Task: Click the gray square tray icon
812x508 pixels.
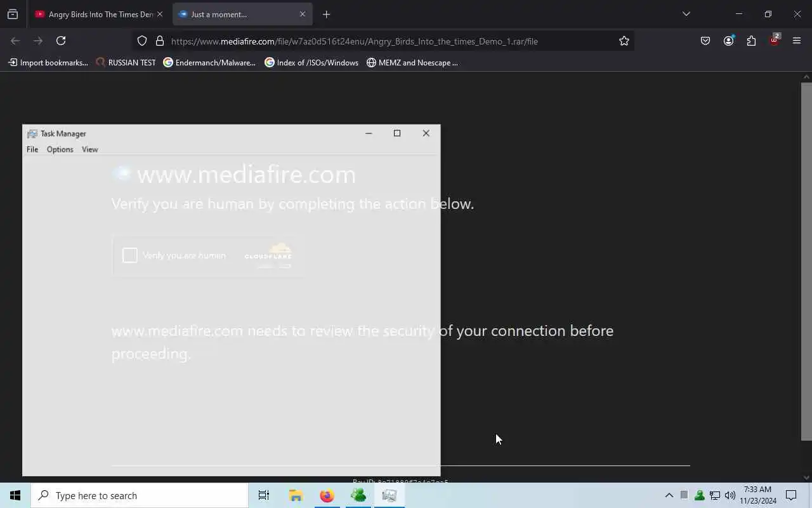Action: coord(684,495)
